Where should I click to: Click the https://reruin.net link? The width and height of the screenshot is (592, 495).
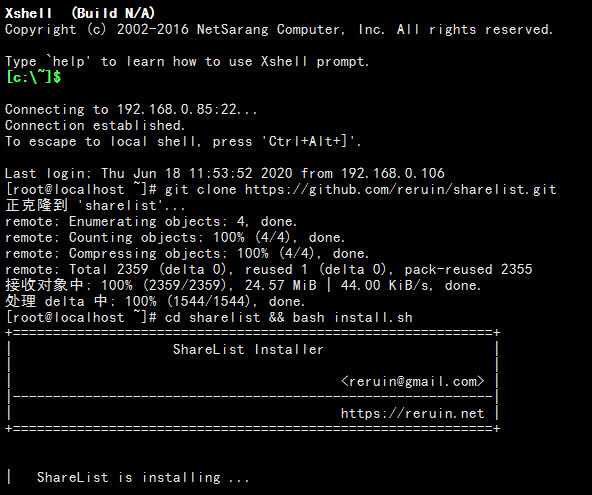tap(412, 413)
